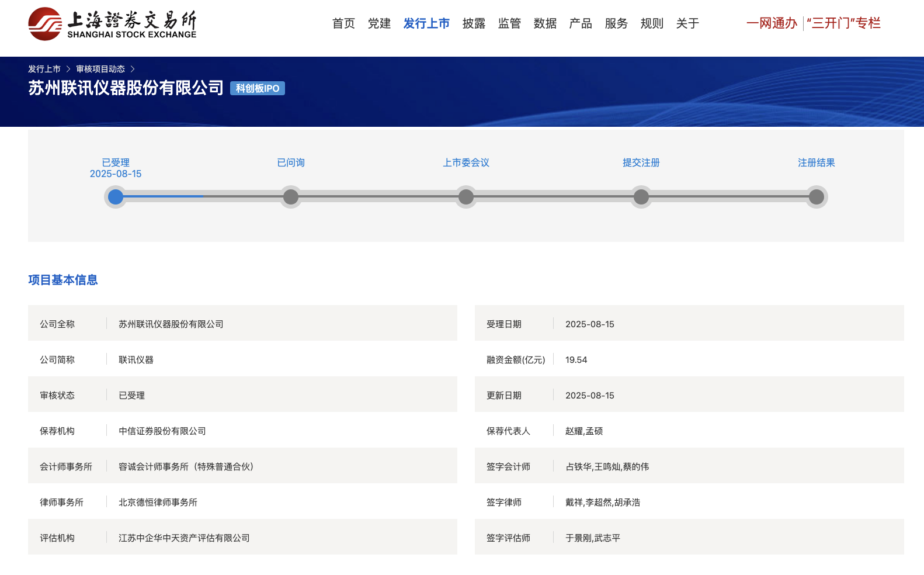Go to the 监管 section
Screen dimensions: 924x575
point(509,23)
